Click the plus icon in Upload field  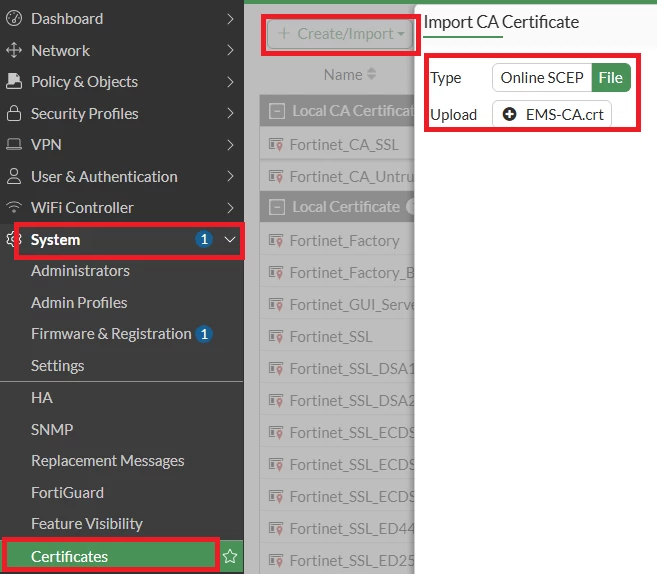[509, 114]
